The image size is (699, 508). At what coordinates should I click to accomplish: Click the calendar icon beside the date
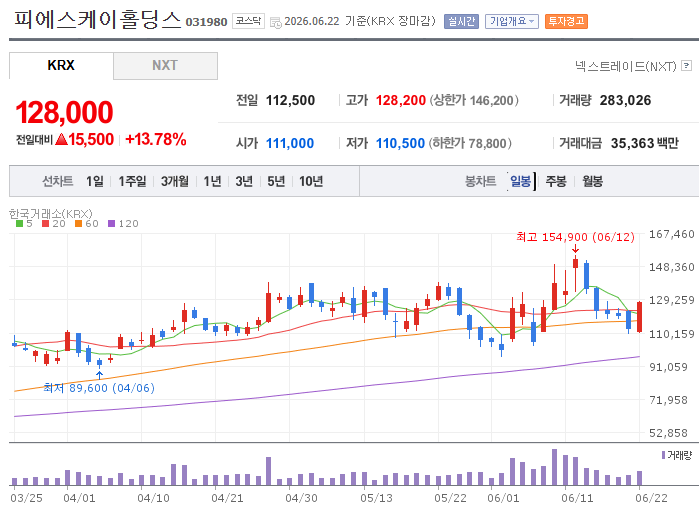[275, 22]
